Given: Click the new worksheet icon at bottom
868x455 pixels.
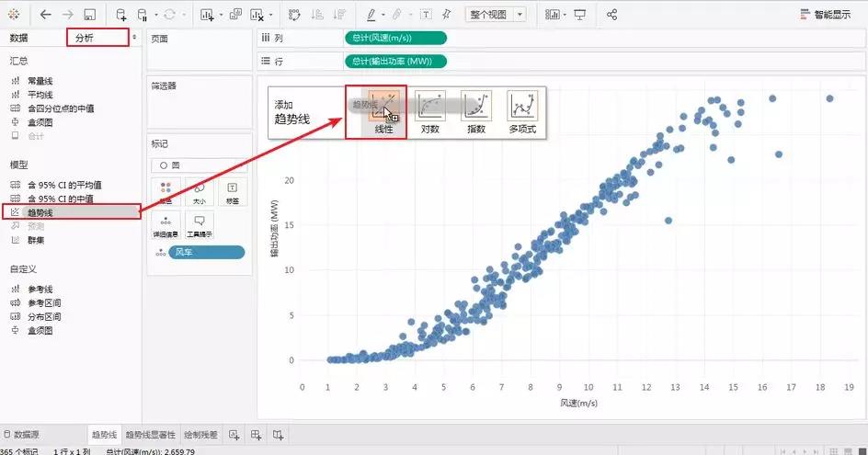Looking at the screenshot, I should pos(234,435).
